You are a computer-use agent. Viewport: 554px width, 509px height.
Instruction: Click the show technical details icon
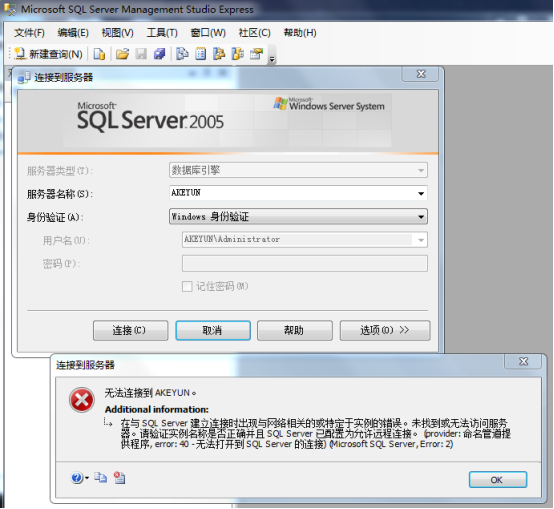[x=119, y=478]
